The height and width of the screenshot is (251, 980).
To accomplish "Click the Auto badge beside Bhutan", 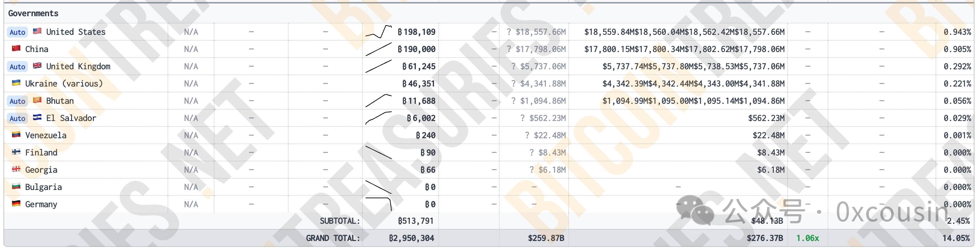I will [x=18, y=101].
